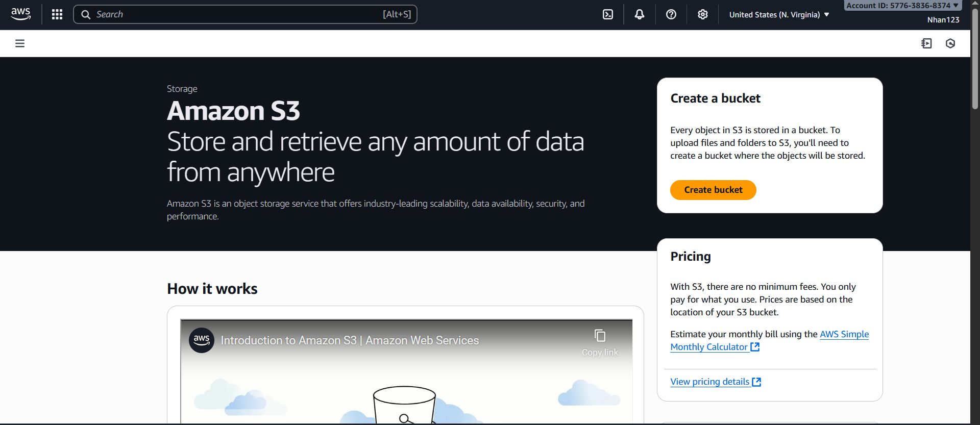This screenshot has height=425, width=980.
Task: Open the Account ID dropdown menu
Action: [x=902, y=6]
